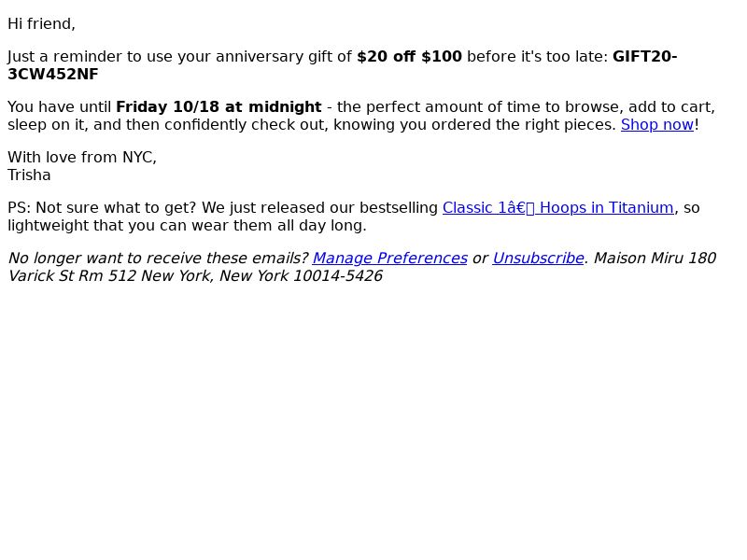Open the Classic Hoops in Titanium link
The height and width of the screenshot is (560, 747).
click(557, 208)
